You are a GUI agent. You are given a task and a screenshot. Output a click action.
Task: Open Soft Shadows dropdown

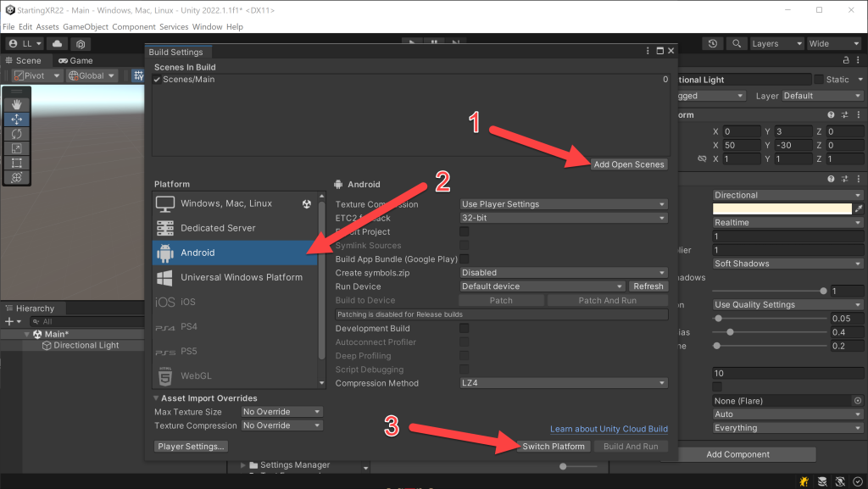787,264
